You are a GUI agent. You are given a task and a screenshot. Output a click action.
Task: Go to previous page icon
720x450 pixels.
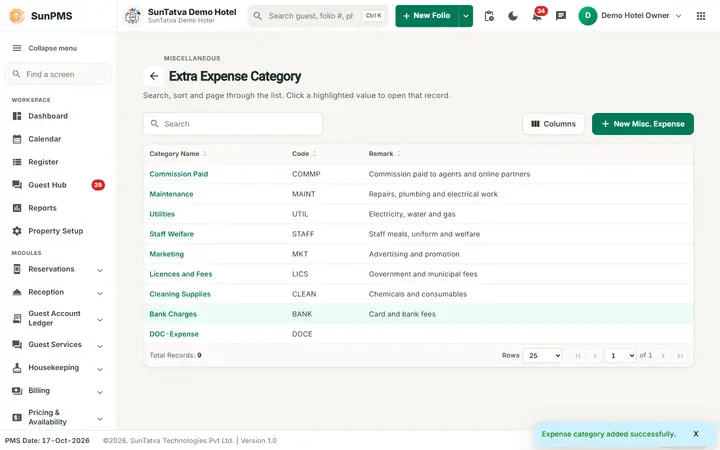(x=595, y=355)
